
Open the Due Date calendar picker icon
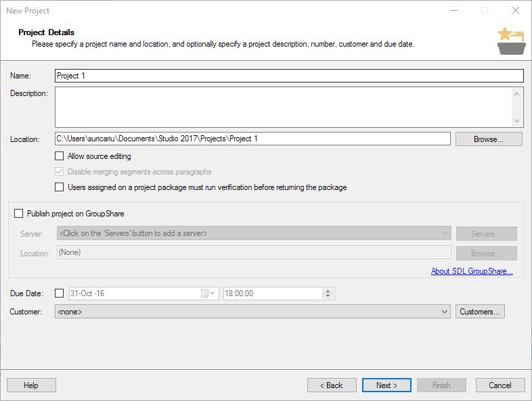pyautogui.click(x=208, y=293)
